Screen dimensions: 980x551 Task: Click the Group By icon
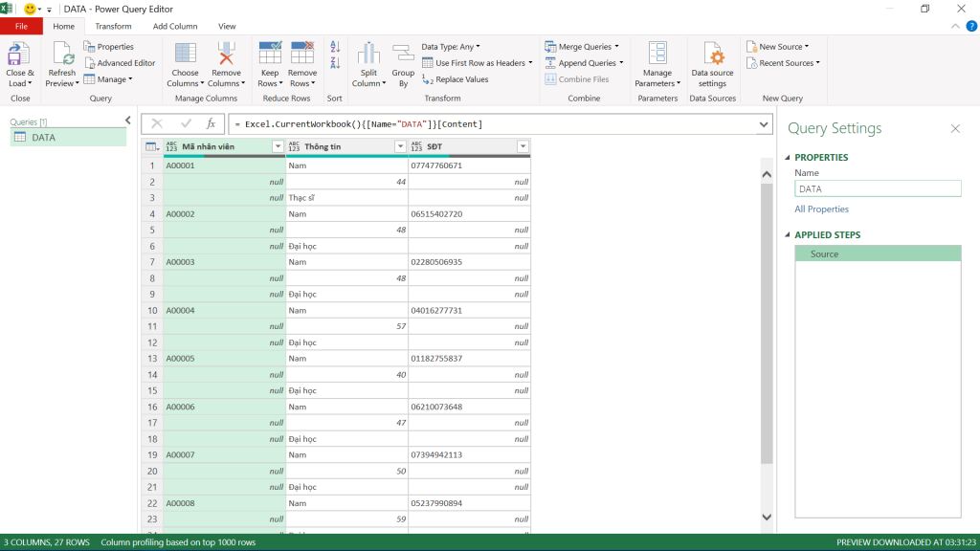tap(403, 54)
